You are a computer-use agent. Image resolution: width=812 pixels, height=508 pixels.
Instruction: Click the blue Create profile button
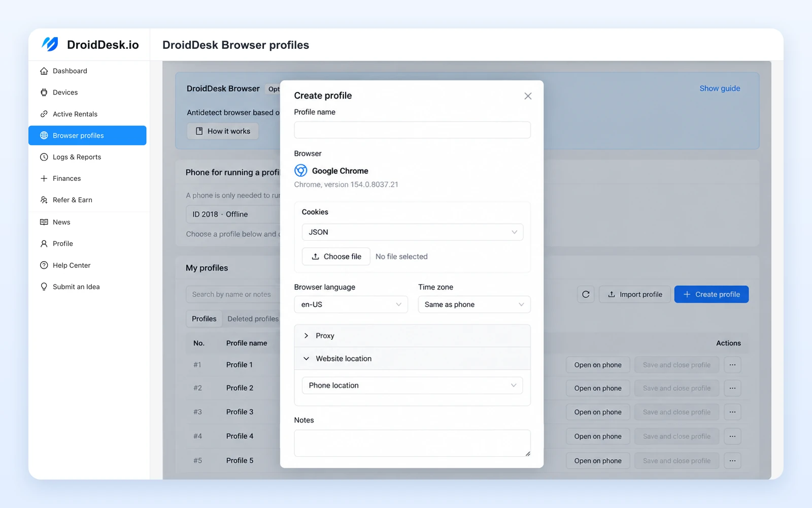(x=712, y=294)
